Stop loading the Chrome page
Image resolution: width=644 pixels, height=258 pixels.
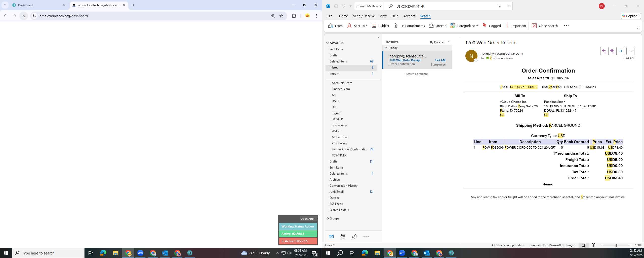24,16
